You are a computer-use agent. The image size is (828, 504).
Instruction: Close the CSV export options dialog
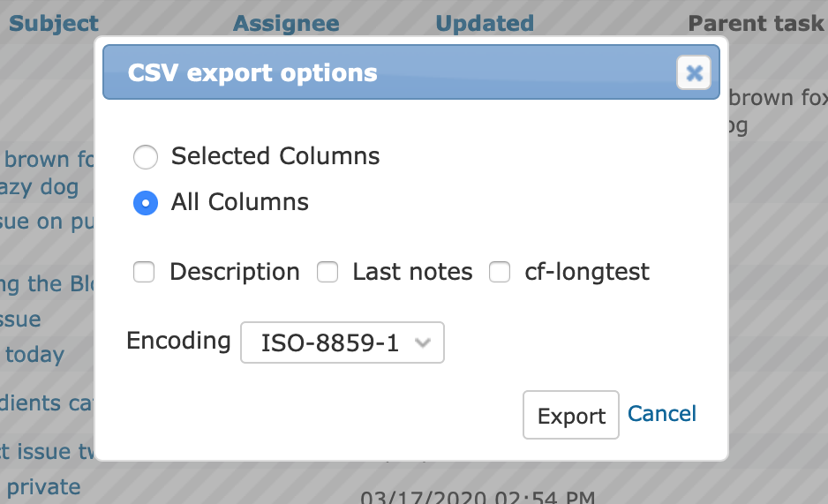(694, 73)
